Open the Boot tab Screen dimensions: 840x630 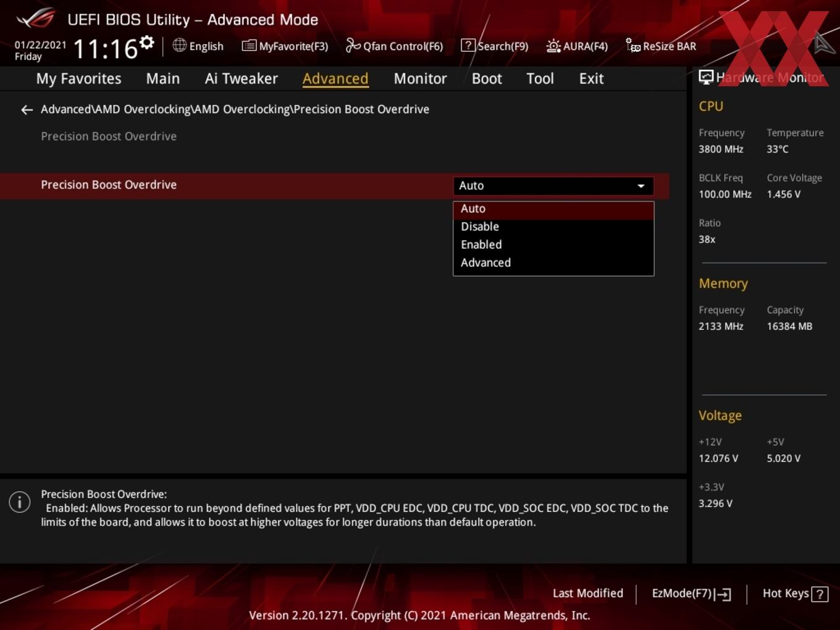[x=487, y=78]
